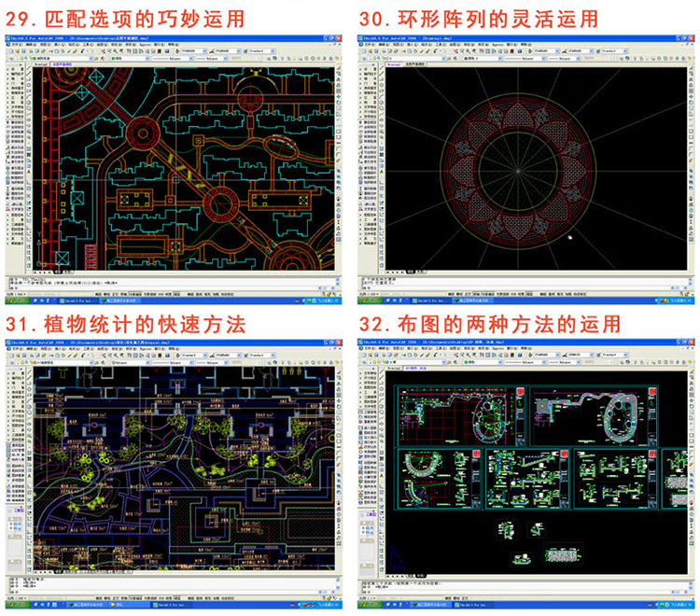
Task: Expand the table style Standard dropdown, screenshot 29
Action: click(x=273, y=51)
